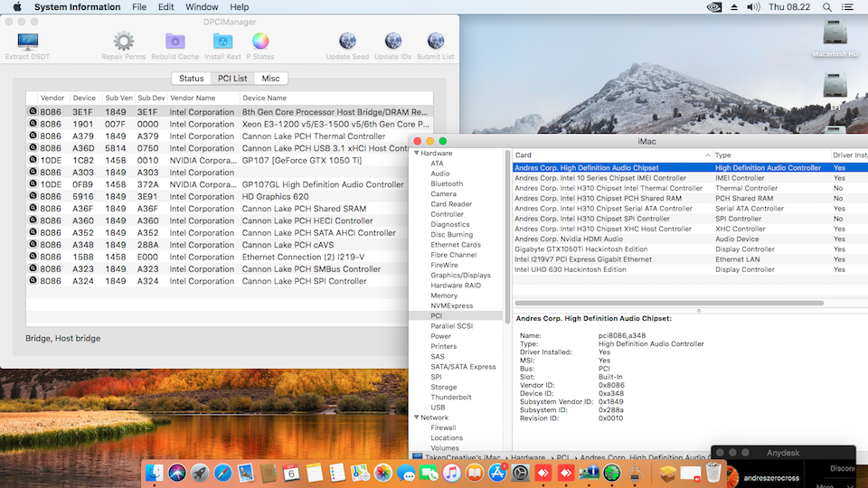Open the Window menu in menu bar
Image resolution: width=868 pixels, height=488 pixels.
(x=201, y=7)
